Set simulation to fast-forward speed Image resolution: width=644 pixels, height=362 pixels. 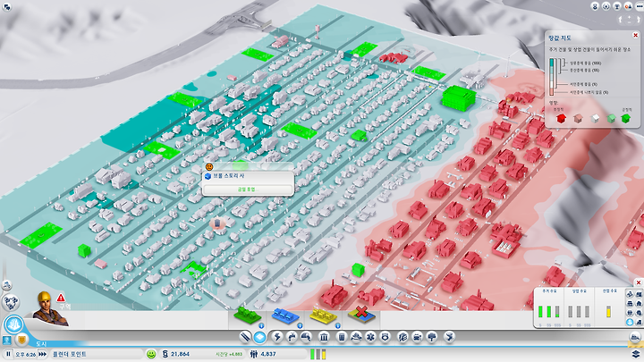(42, 354)
